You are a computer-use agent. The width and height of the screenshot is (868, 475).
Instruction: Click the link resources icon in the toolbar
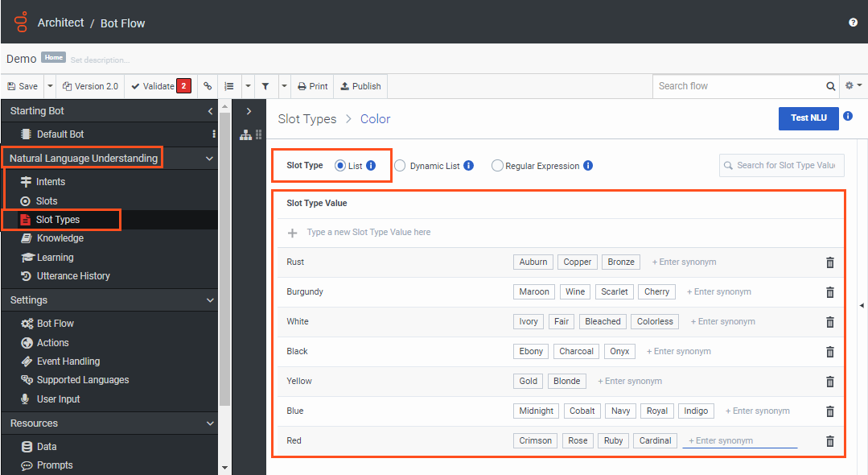point(207,85)
